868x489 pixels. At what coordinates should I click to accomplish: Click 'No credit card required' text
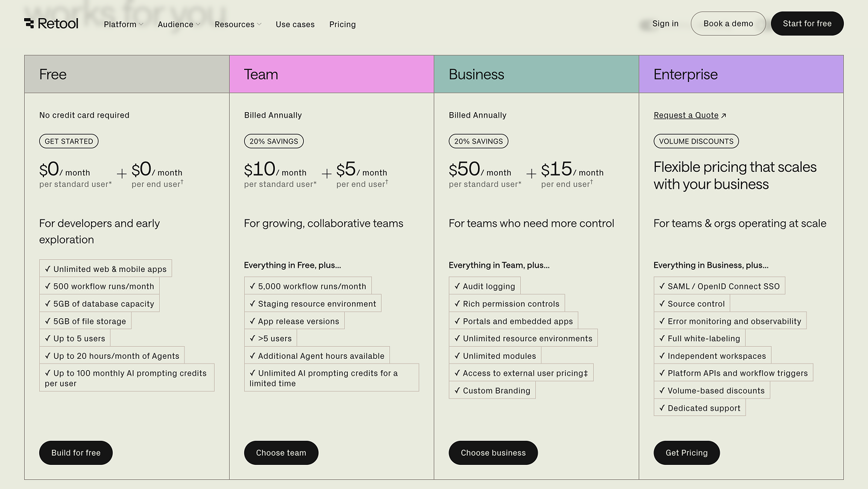click(x=84, y=115)
